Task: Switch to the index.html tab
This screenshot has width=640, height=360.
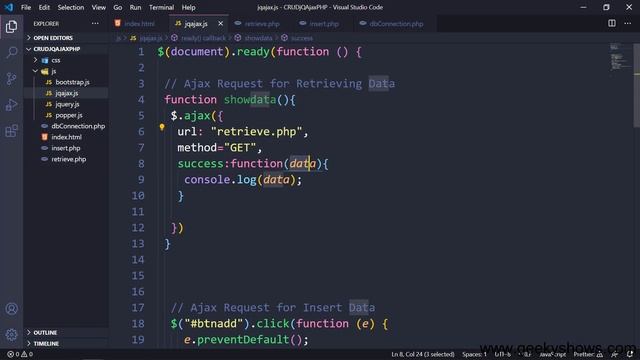Action: tap(139, 24)
